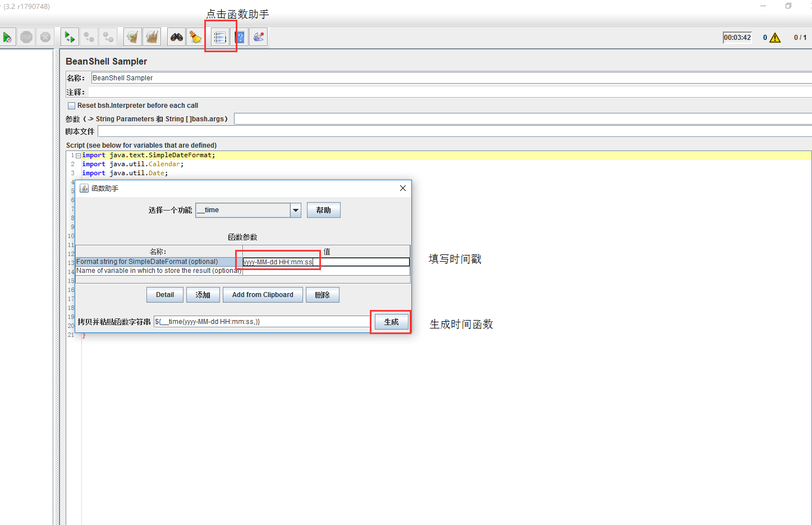Click the BeanShell Sampler panel heading

(x=107, y=61)
